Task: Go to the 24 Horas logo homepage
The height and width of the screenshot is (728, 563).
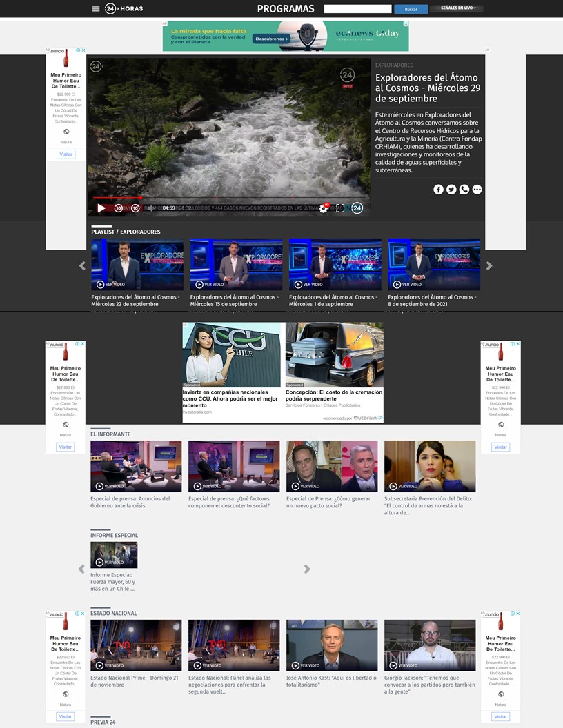Action: coord(124,8)
